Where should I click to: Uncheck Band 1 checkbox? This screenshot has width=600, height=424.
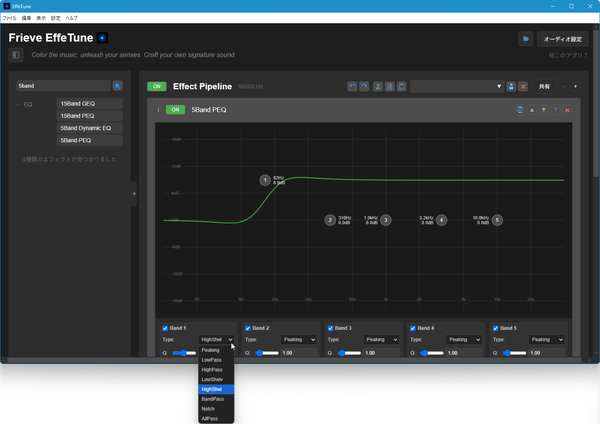click(x=165, y=328)
